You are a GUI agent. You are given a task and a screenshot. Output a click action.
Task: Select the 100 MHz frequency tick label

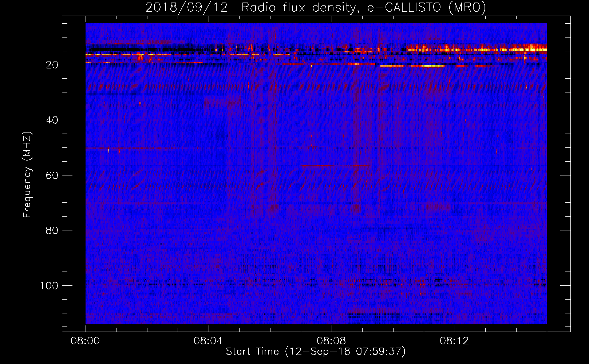coord(49,286)
